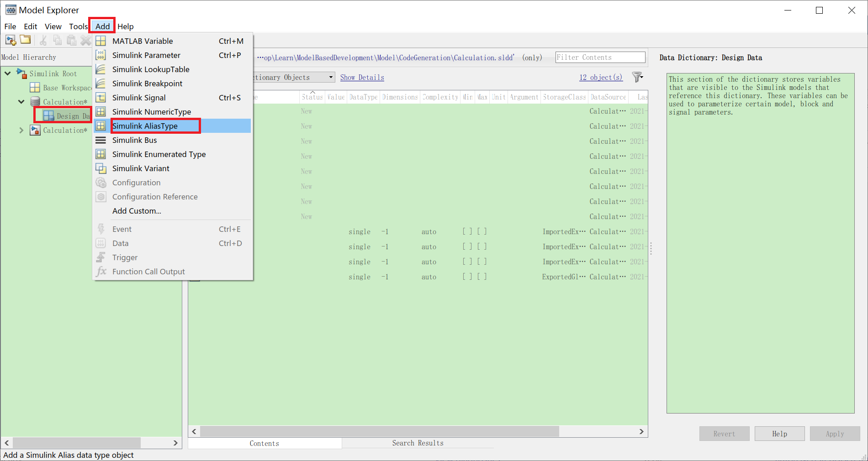Viewport: 868px width, 461px height.
Task: Open the Help menu
Action: click(126, 26)
